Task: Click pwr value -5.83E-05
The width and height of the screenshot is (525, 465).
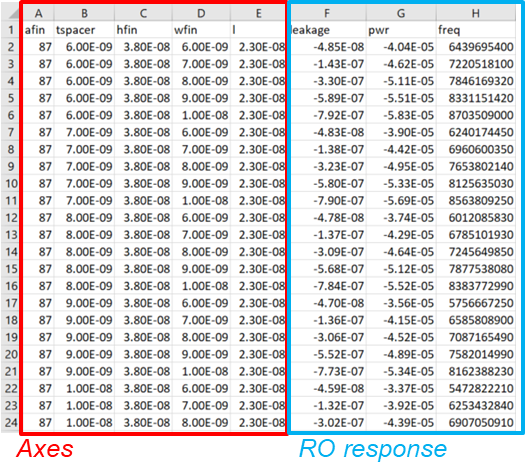Action: (401, 115)
